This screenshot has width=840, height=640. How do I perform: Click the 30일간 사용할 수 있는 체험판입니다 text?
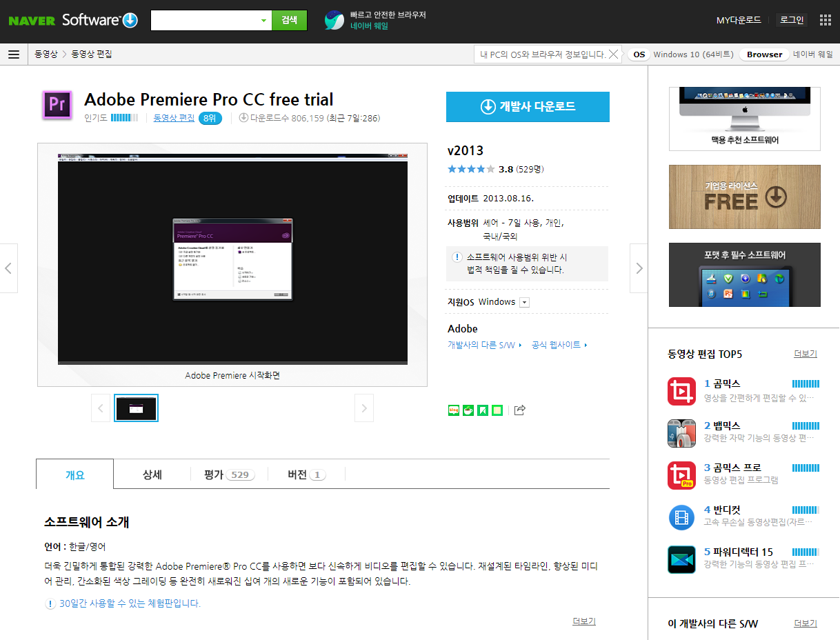tap(130, 603)
